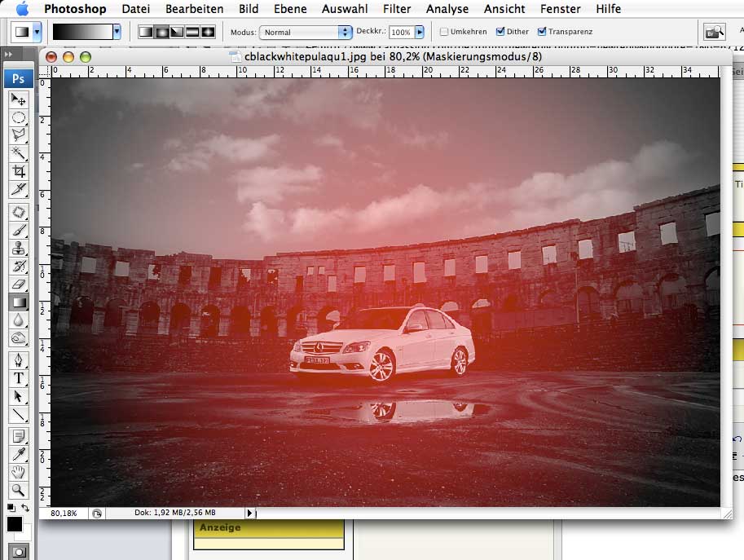
Task: Select the Eraser tool
Action: [x=18, y=284]
